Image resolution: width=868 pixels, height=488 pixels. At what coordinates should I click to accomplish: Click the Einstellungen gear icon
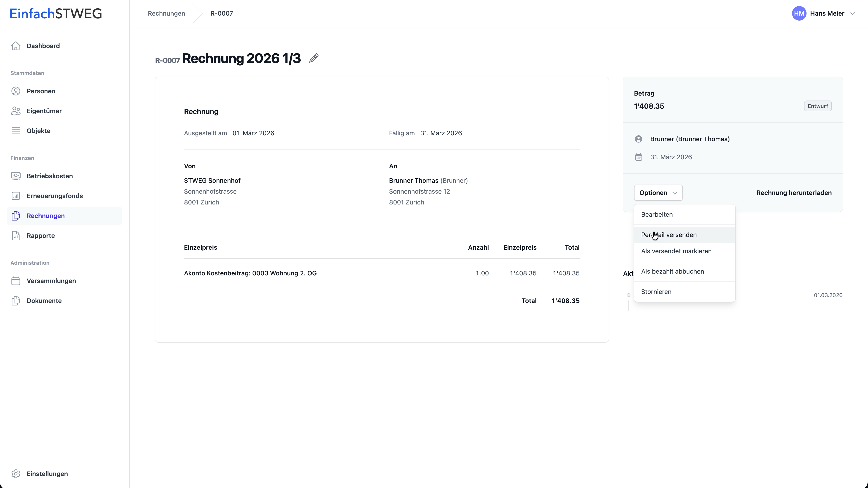[x=16, y=474]
